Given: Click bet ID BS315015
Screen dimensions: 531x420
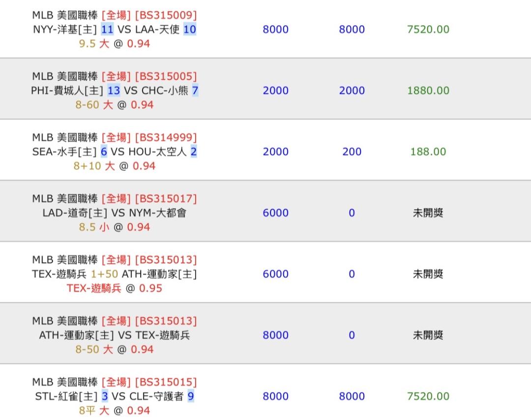Looking at the screenshot, I should [166, 382].
